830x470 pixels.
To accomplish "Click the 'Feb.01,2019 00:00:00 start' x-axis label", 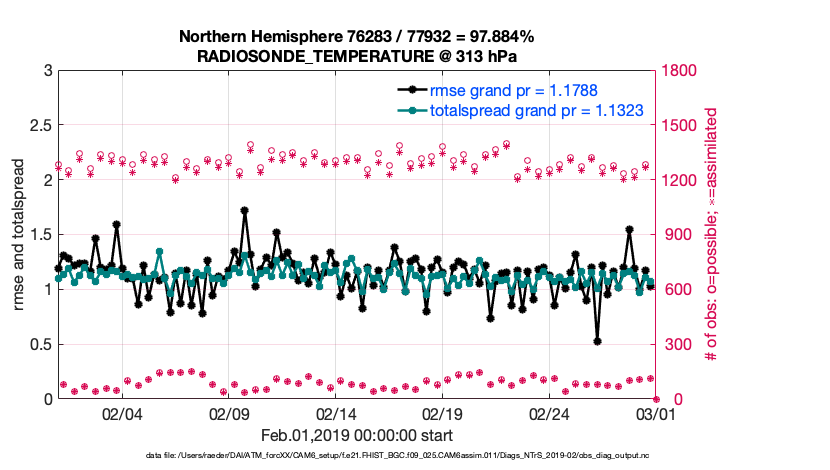I will [x=356, y=436].
